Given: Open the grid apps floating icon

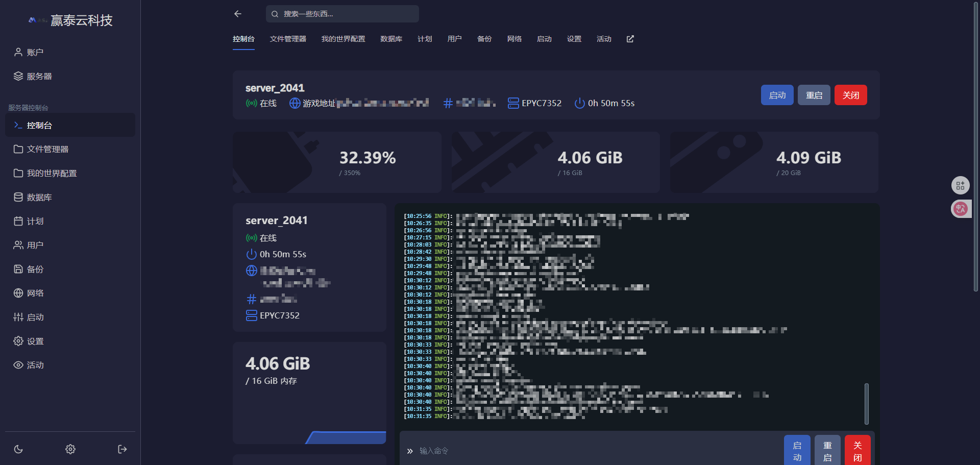Looking at the screenshot, I should [x=960, y=185].
